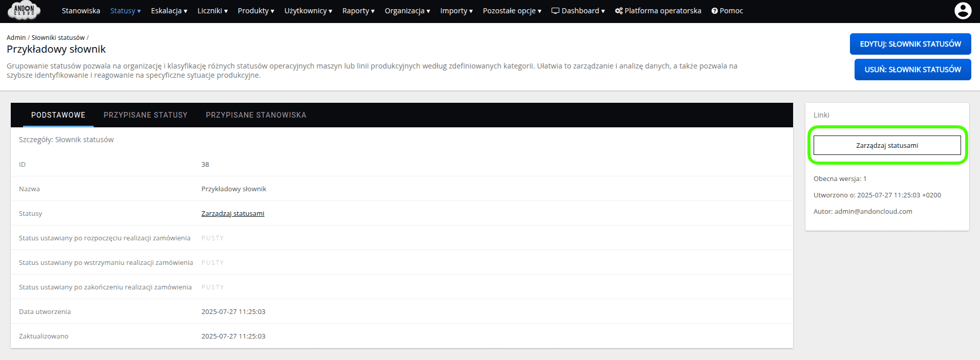Open Słowniki statusów breadcrumb link
This screenshot has width=980, height=360.
point(58,38)
